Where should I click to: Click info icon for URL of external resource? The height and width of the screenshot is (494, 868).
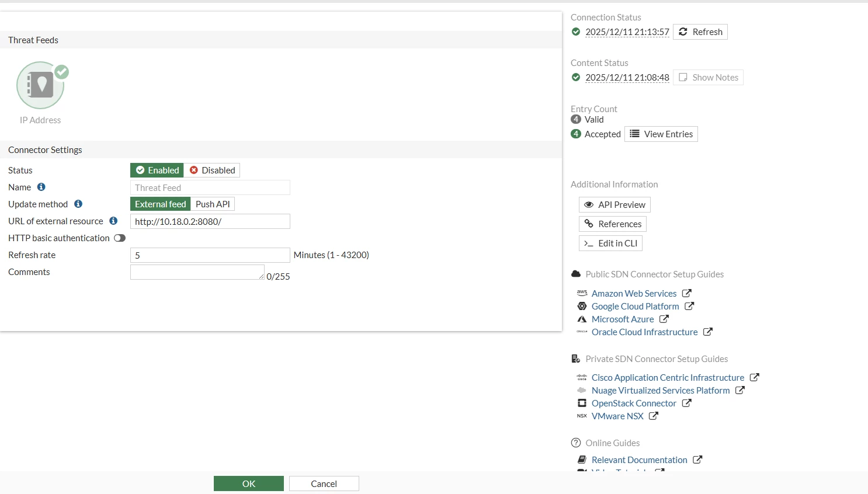click(113, 221)
